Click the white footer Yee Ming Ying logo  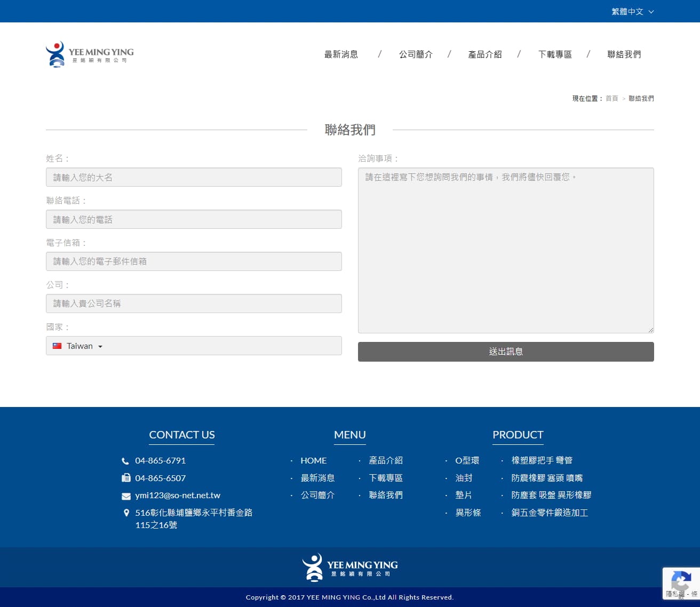349,568
